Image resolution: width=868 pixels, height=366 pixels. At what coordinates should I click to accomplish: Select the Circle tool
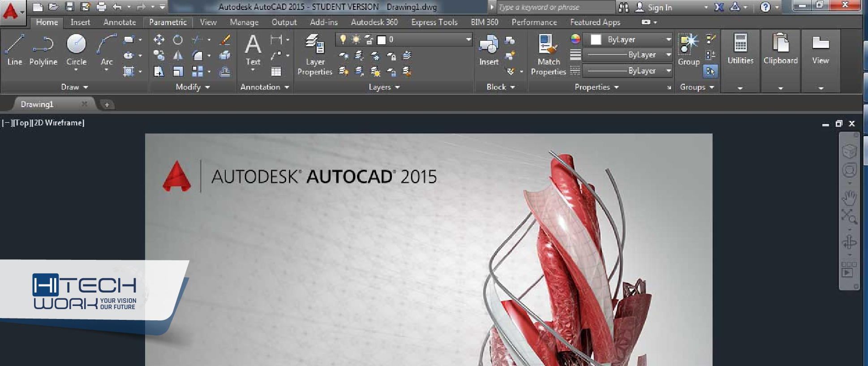click(x=76, y=50)
